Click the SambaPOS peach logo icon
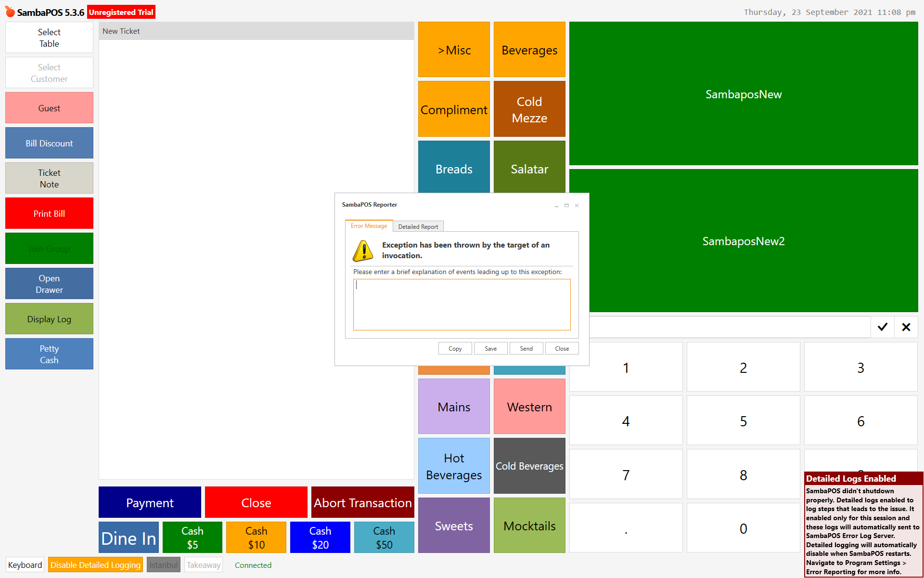Screen dimensions: 924x578 [x=10, y=12]
